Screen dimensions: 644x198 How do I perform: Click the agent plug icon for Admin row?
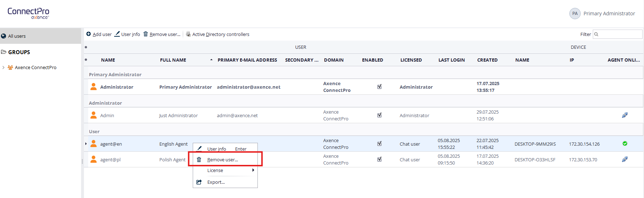pyautogui.click(x=624, y=115)
